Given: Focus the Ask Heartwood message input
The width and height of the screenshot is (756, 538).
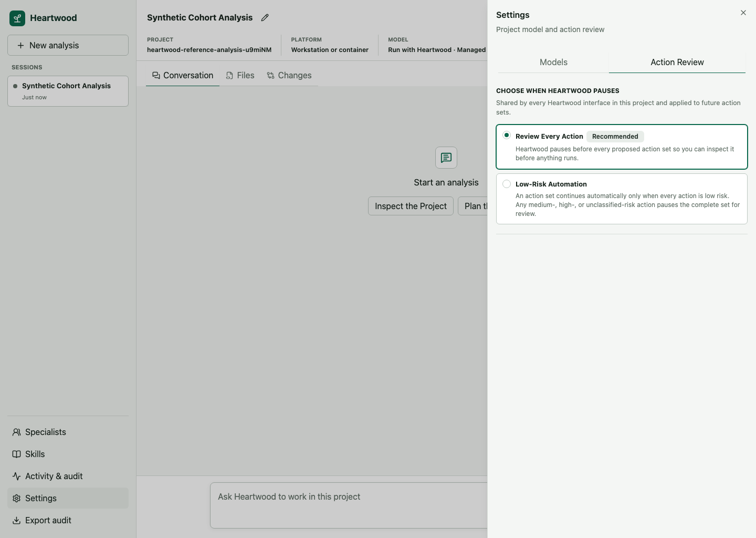Looking at the screenshot, I should click(x=349, y=505).
